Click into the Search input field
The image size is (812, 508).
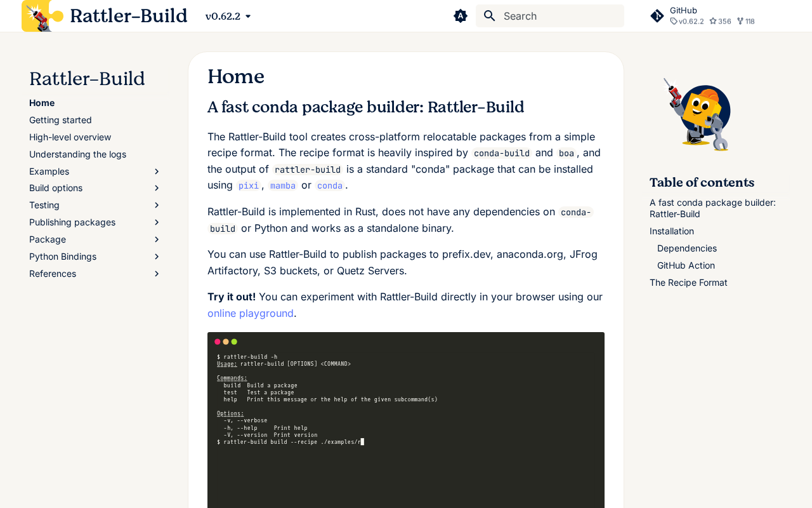pos(558,16)
